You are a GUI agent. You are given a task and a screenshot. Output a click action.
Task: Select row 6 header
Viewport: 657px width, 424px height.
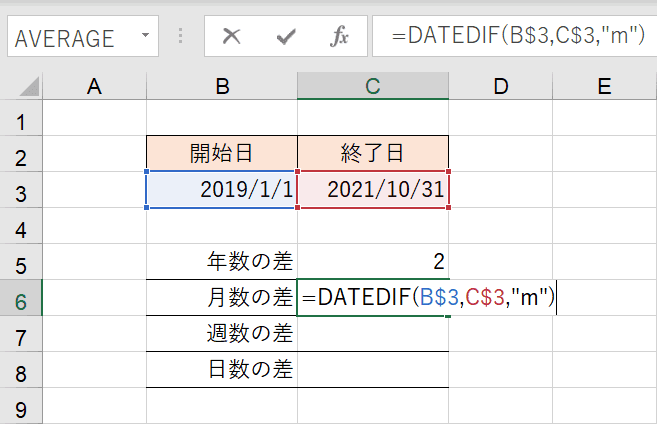pyautogui.click(x=21, y=298)
